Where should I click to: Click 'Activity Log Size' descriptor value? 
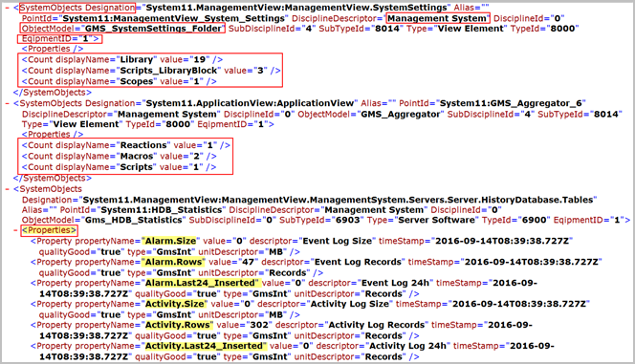click(x=349, y=304)
